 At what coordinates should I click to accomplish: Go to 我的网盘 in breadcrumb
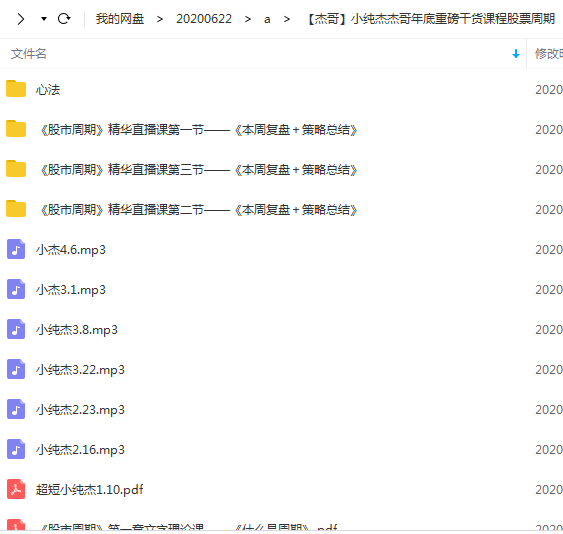coord(120,19)
